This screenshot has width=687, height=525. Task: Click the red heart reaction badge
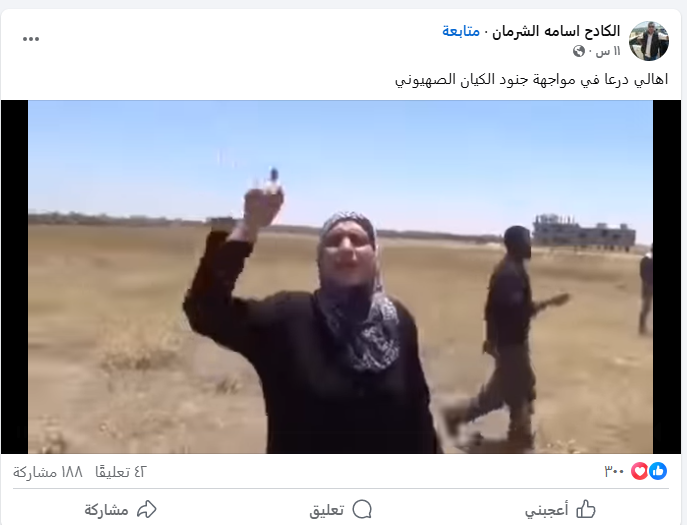point(640,471)
